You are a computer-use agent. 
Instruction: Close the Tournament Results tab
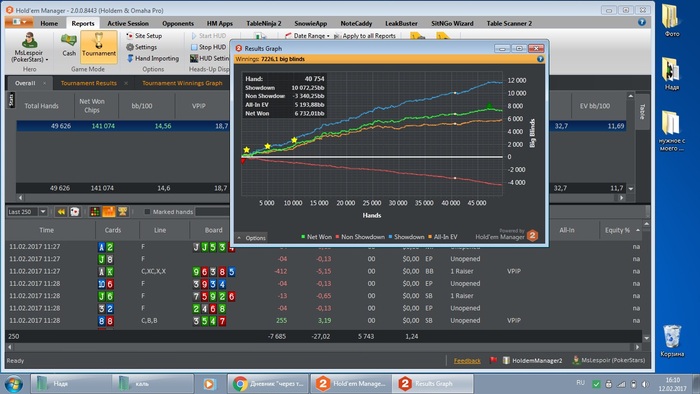[x=126, y=83]
